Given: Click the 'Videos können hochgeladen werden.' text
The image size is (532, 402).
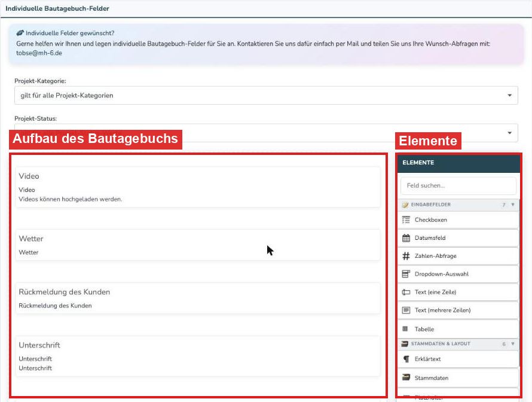Looking at the screenshot, I should 70,199.
